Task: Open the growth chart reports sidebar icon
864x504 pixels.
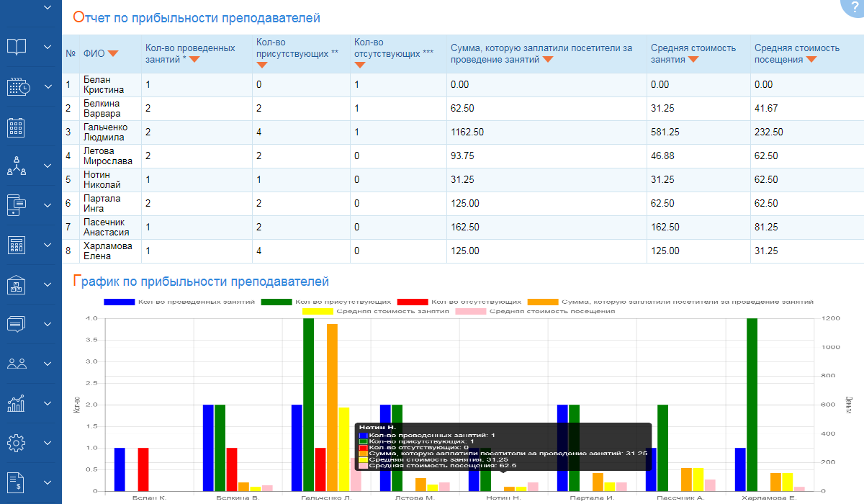Action: [x=17, y=403]
